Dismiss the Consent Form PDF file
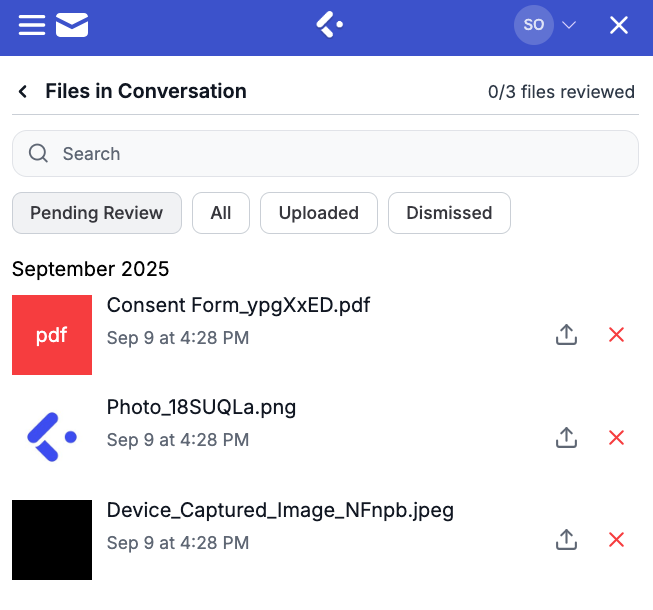 pos(617,335)
